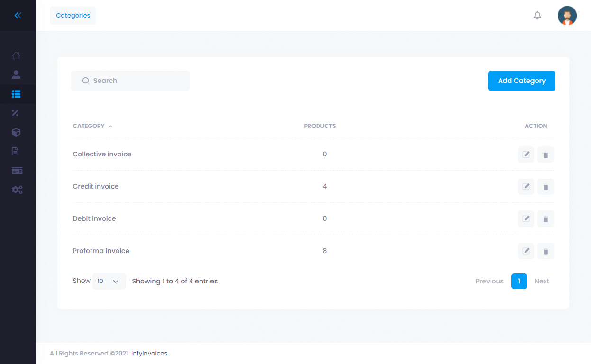591x364 pixels.
Task: Delete the Credit invoice category
Action: click(546, 187)
